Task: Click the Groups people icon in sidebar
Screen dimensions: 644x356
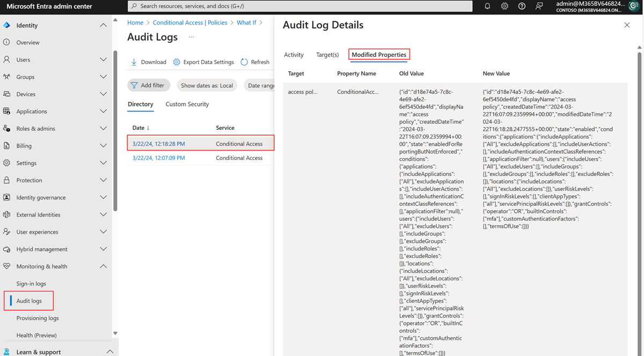Action: 6,77
